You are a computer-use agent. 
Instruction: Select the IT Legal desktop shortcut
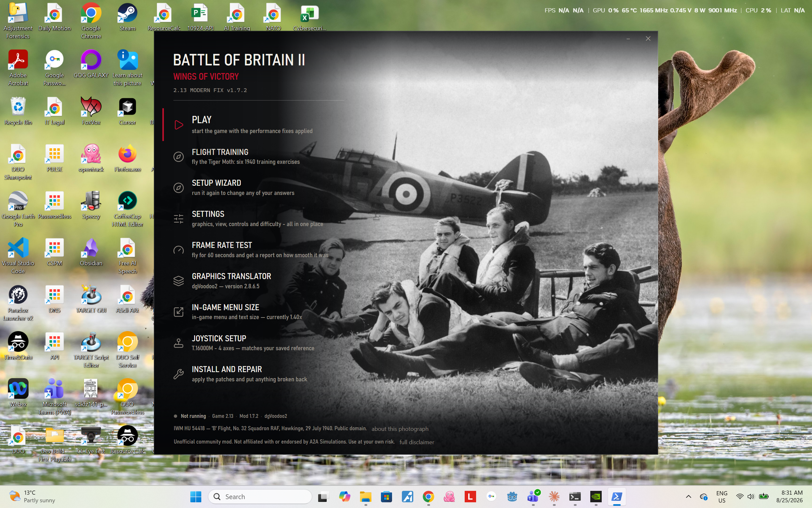[55, 111]
